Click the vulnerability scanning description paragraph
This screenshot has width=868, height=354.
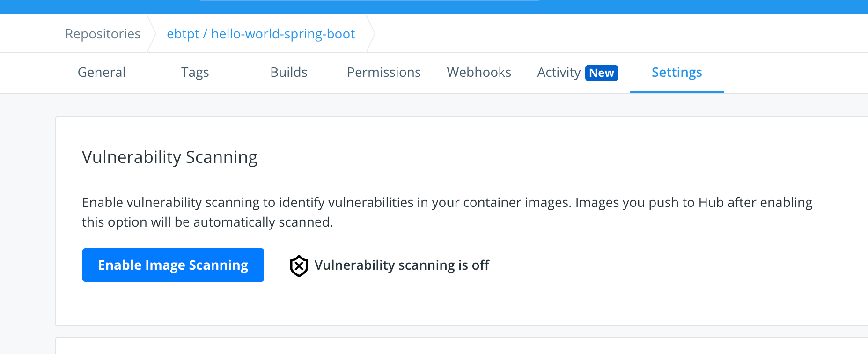tap(447, 212)
